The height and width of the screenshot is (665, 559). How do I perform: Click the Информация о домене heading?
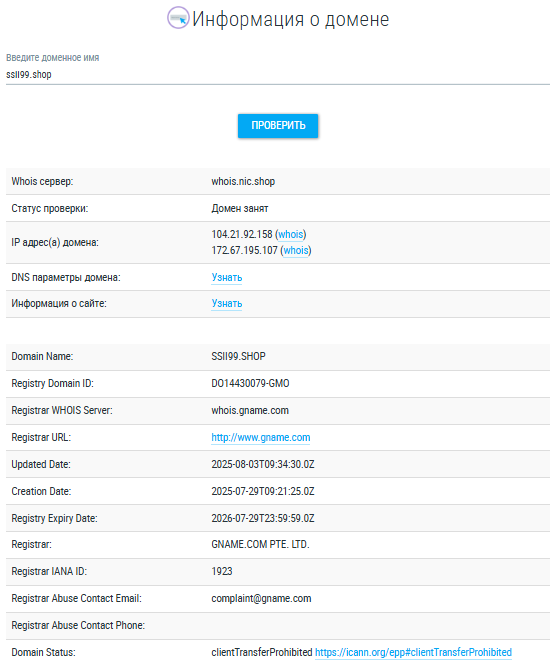tap(291, 19)
